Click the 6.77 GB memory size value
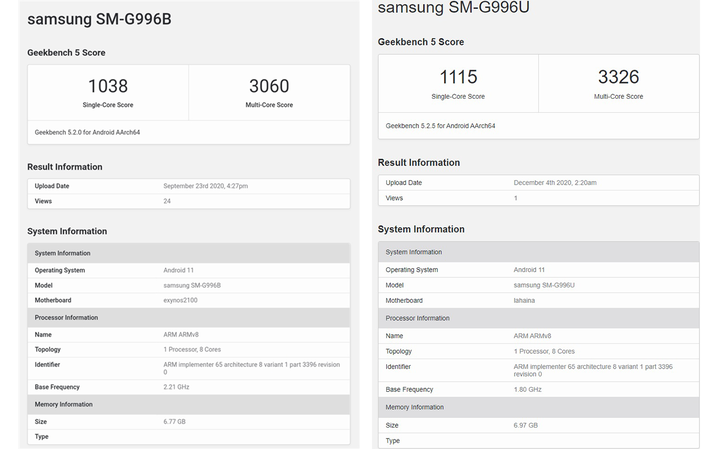This screenshot has width=720, height=449. coord(176,422)
